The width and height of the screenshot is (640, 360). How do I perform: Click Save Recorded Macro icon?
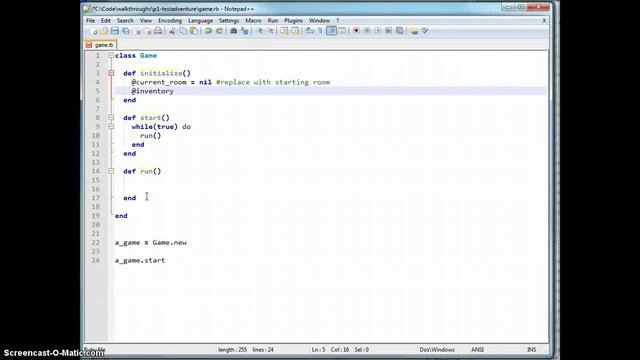[400, 31]
